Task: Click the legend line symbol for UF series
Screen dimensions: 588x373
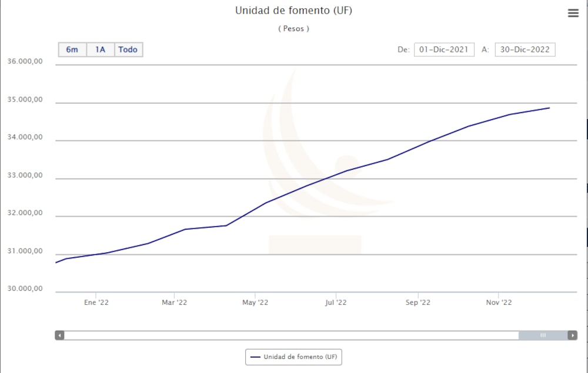Action: point(256,357)
